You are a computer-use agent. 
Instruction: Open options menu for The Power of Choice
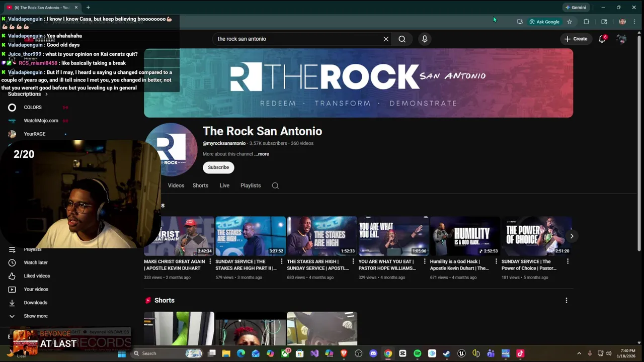coord(568,261)
